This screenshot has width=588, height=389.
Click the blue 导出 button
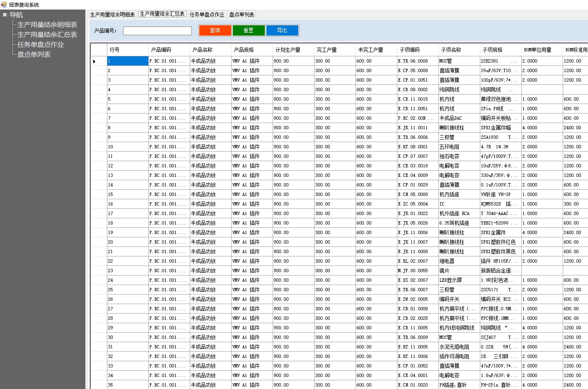282,31
